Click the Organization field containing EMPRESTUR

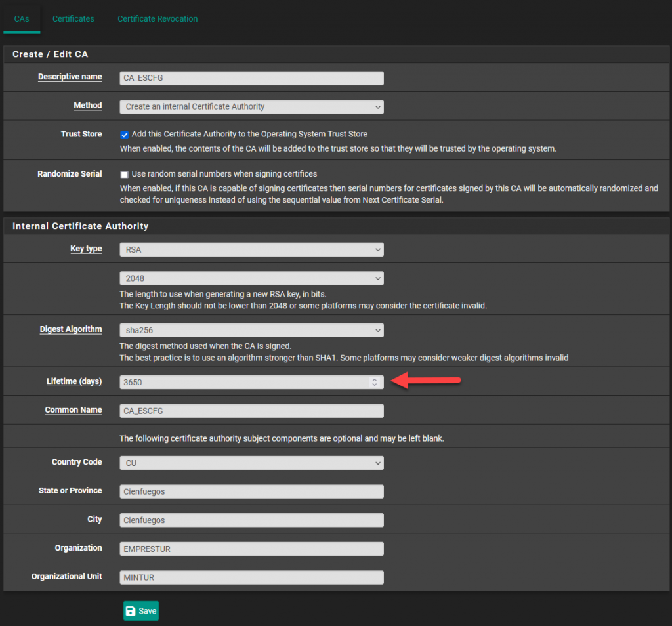pos(251,549)
